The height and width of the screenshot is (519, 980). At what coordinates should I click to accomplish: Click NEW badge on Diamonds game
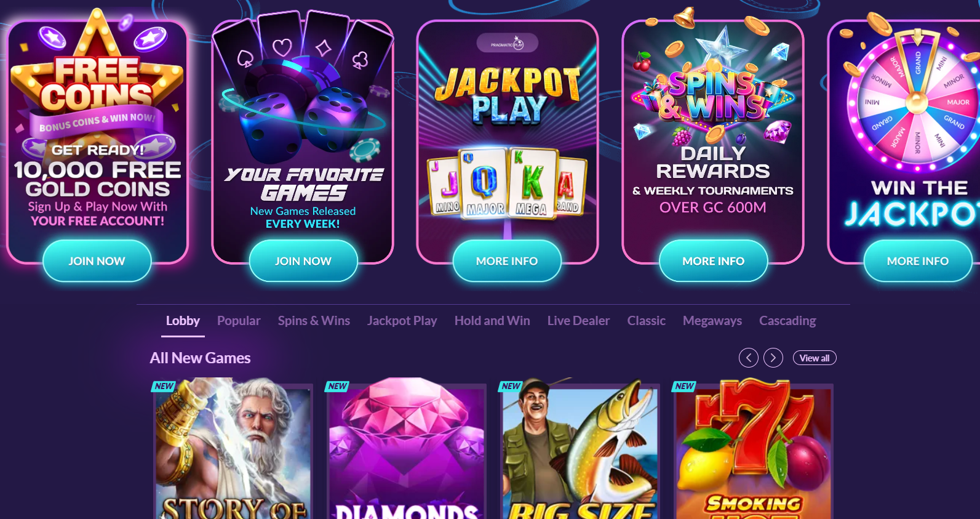click(337, 386)
